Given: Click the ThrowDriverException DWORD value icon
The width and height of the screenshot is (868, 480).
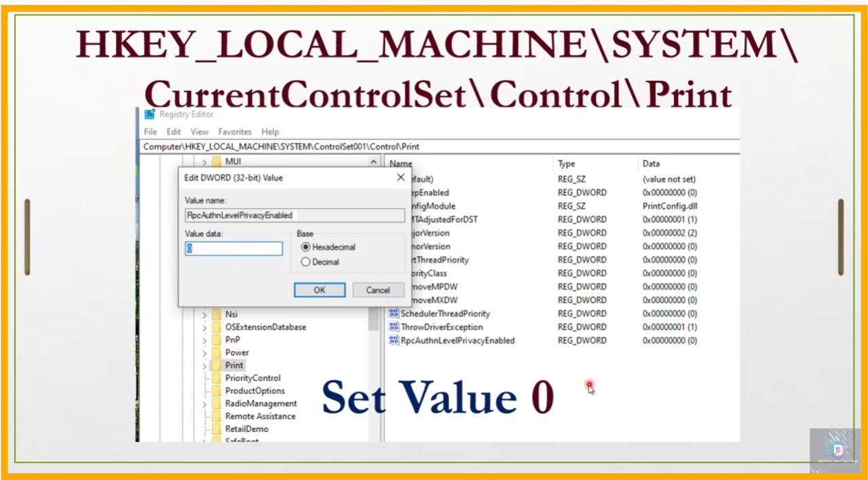Looking at the screenshot, I should tap(394, 327).
